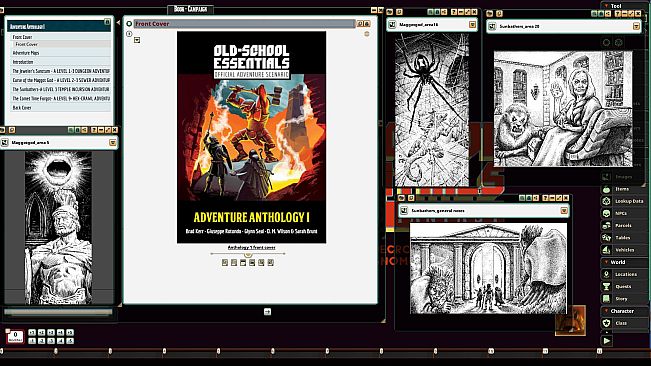Collapse the Character sidebar section
This screenshot has height=366, width=651.
606,311
